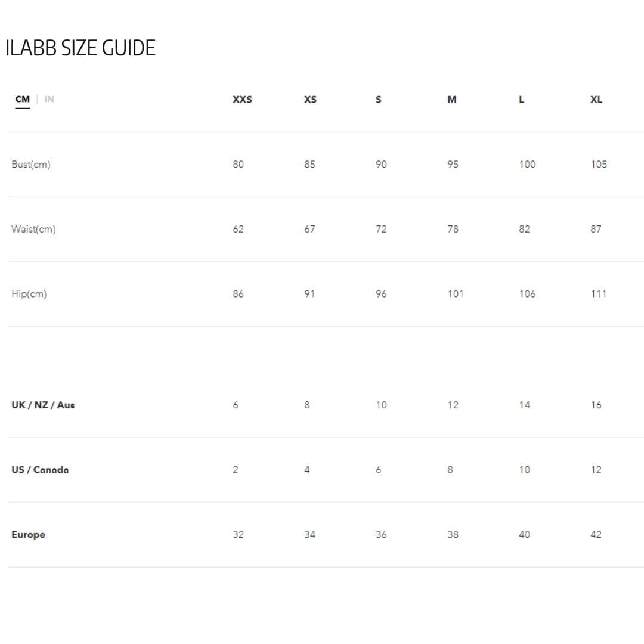Click the Waist(cm) row label

pyautogui.click(x=33, y=229)
